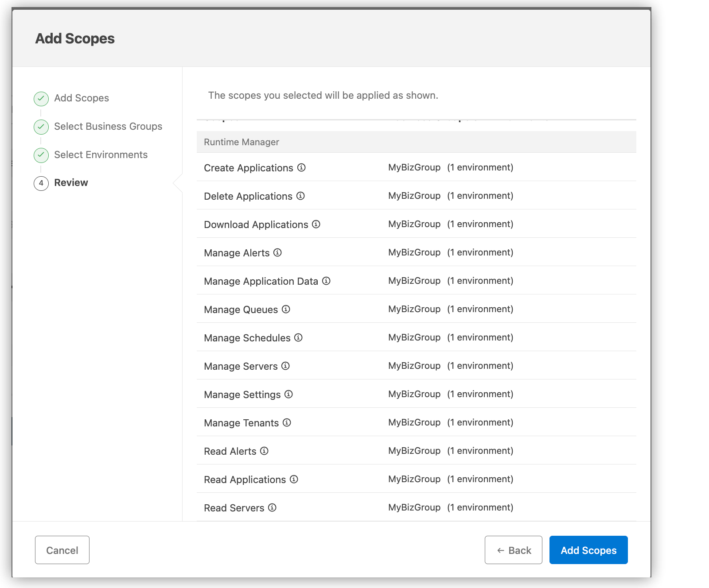
Task: View info icon for Manage Tenants
Action: tap(287, 422)
